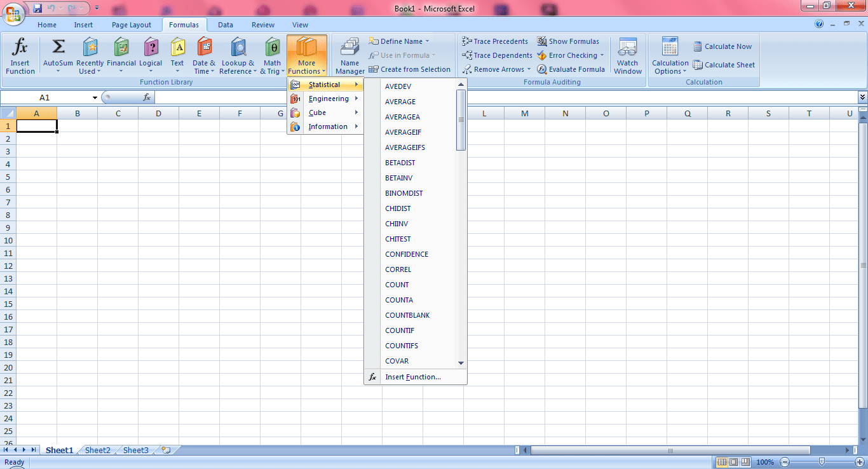Open the AutoSum sigma tool
The height and width of the screenshot is (469, 868).
tap(58, 48)
